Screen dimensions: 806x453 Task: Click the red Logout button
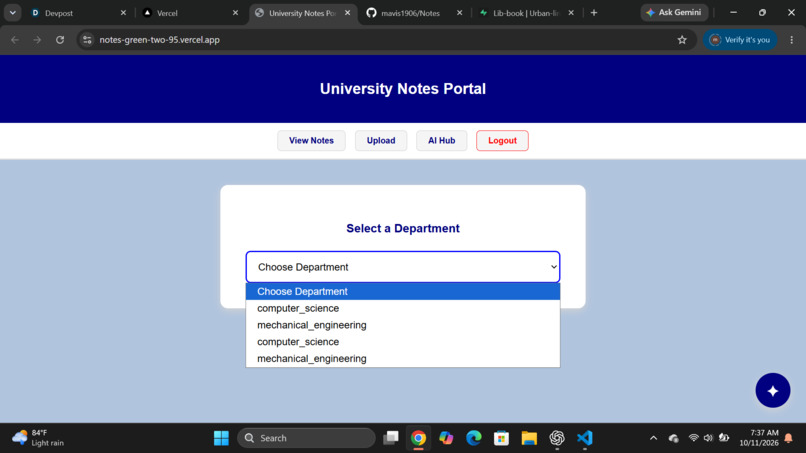tap(502, 140)
